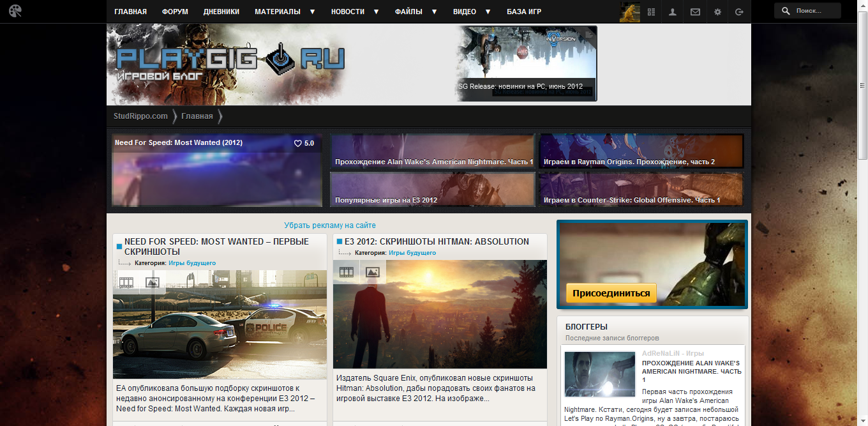
Task: Click the scrollbar up arrow
Action: point(862,4)
